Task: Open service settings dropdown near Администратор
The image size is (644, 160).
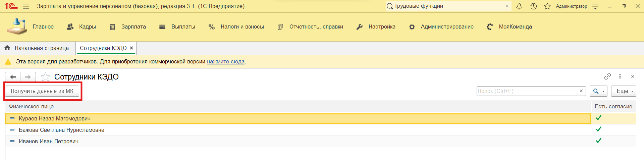Action: click(595, 6)
